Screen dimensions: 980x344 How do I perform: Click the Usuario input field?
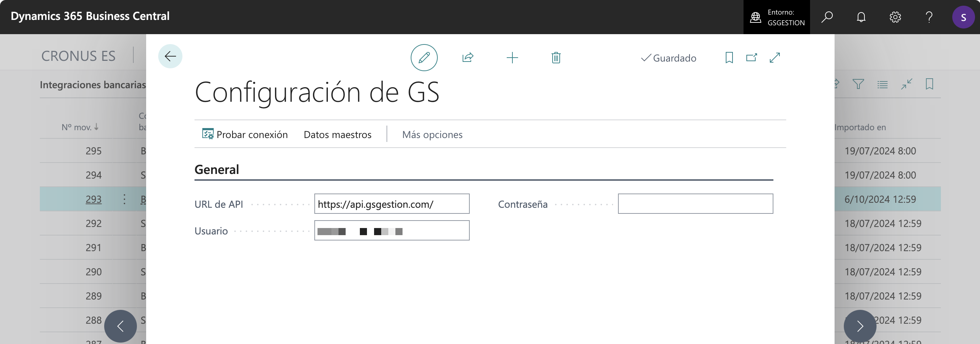coord(392,231)
